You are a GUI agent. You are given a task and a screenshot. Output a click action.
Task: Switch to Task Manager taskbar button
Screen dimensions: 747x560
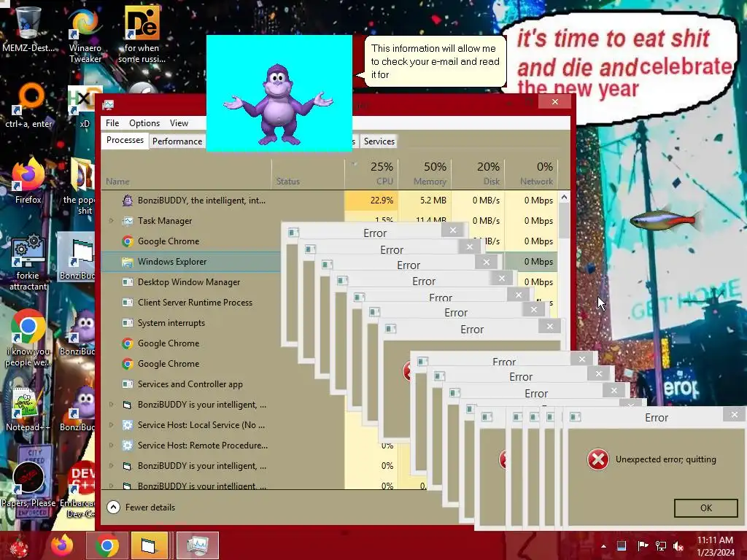[x=198, y=545]
